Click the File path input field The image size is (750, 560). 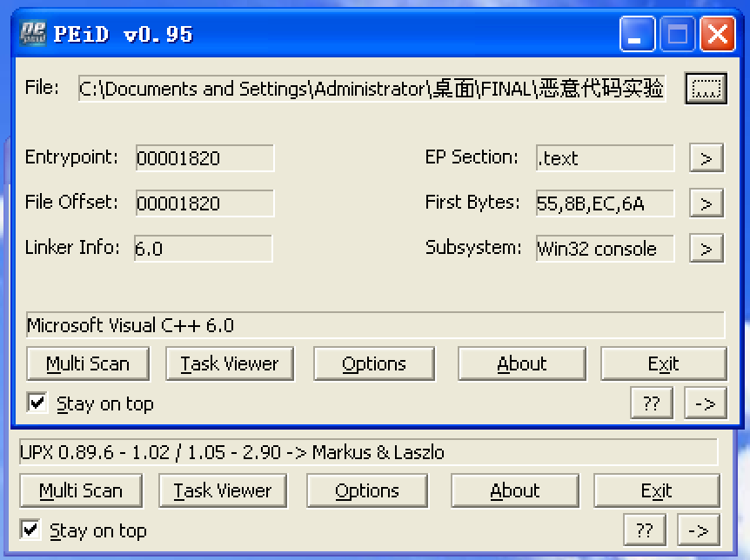(x=372, y=89)
